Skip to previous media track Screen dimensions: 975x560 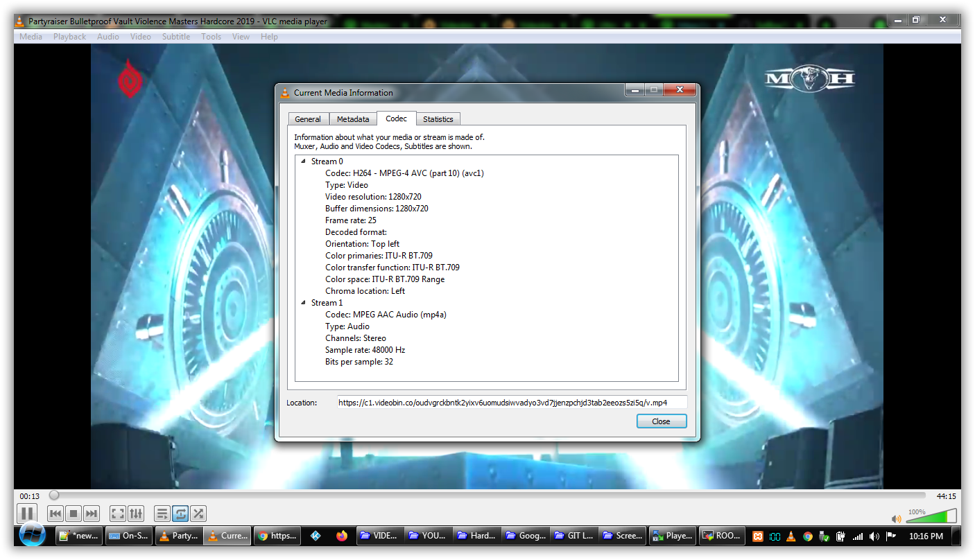55,514
